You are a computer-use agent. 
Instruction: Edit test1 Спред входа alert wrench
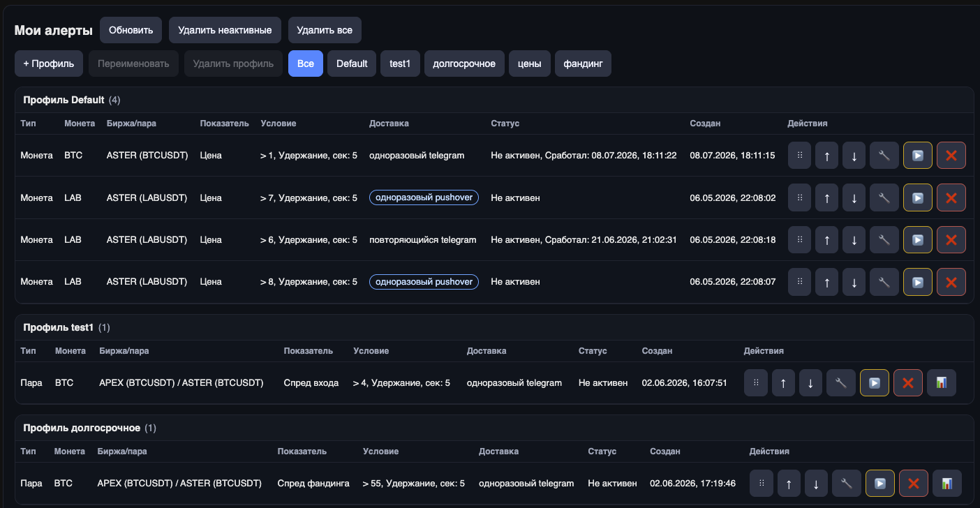(841, 382)
